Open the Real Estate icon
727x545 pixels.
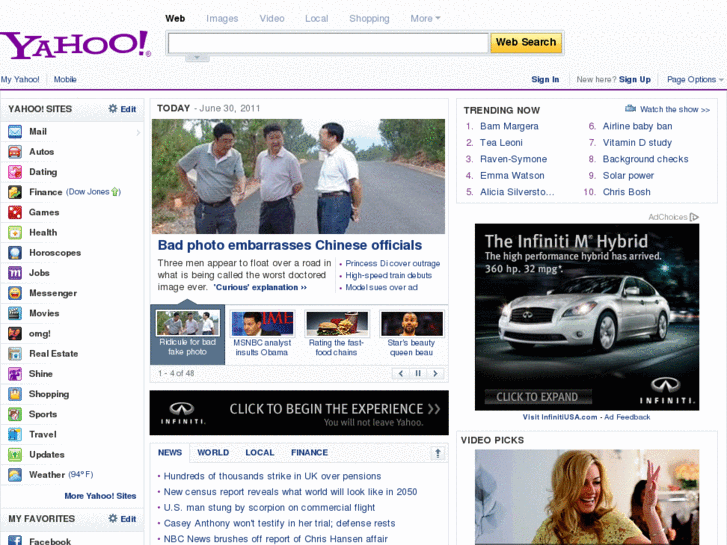click(x=15, y=353)
